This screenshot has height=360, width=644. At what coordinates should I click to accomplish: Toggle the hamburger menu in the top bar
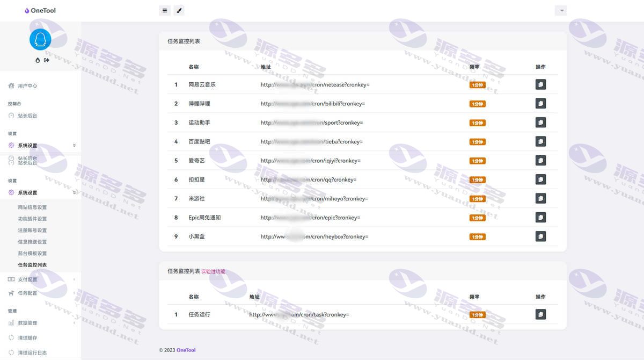pos(165,10)
